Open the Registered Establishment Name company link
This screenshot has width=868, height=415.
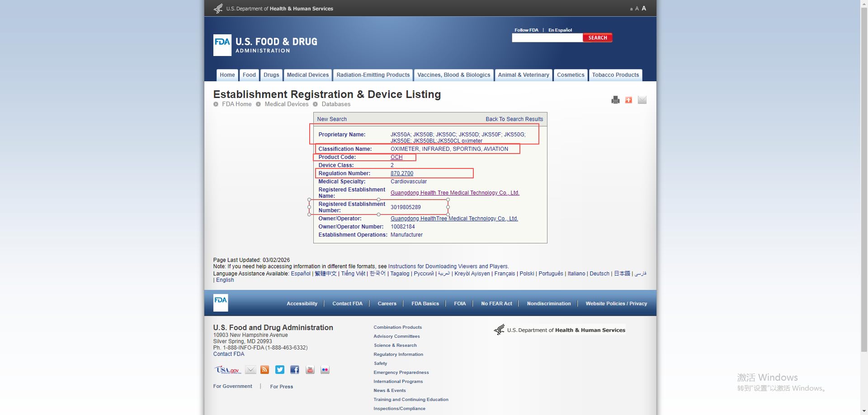point(455,193)
